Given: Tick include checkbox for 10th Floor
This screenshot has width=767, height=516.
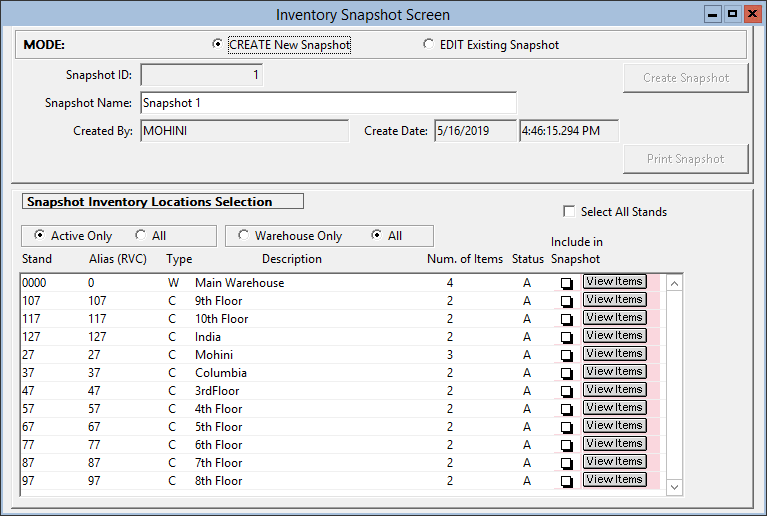Looking at the screenshot, I should tap(566, 319).
